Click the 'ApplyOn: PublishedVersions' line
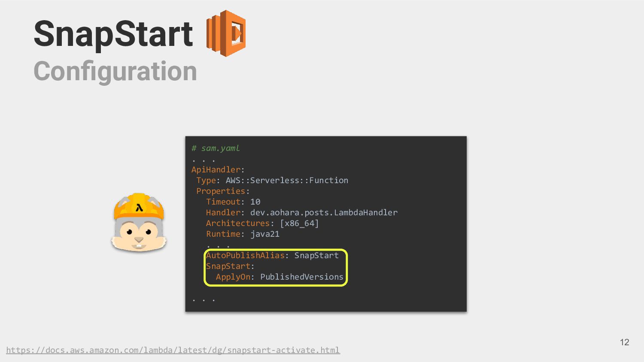644x362 pixels. coord(279,277)
